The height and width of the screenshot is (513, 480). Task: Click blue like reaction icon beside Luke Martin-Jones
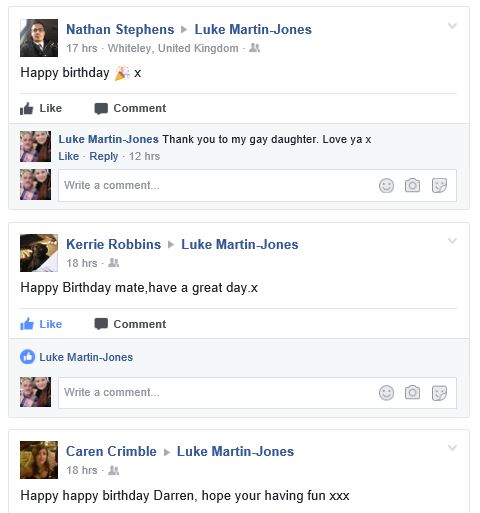tap(27, 357)
